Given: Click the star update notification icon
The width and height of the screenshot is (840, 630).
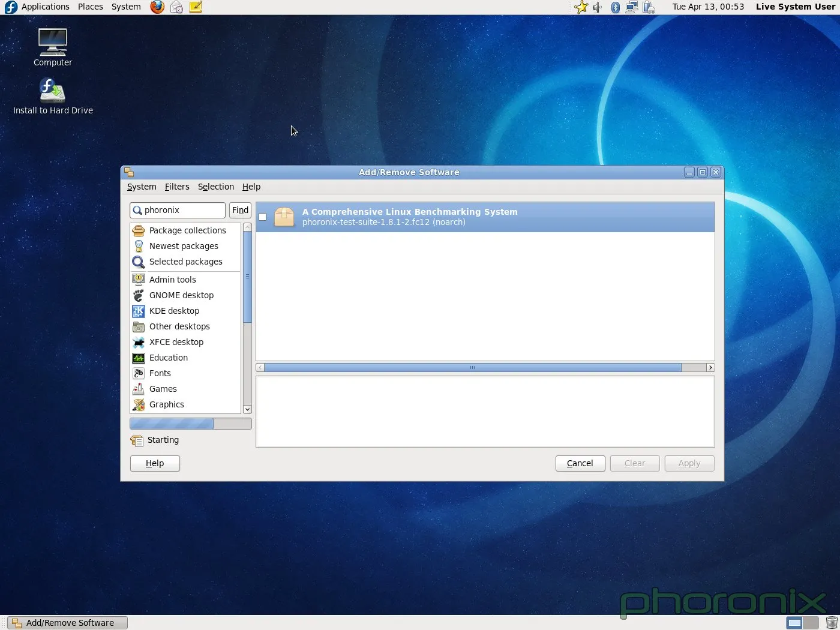Looking at the screenshot, I should (581, 7).
